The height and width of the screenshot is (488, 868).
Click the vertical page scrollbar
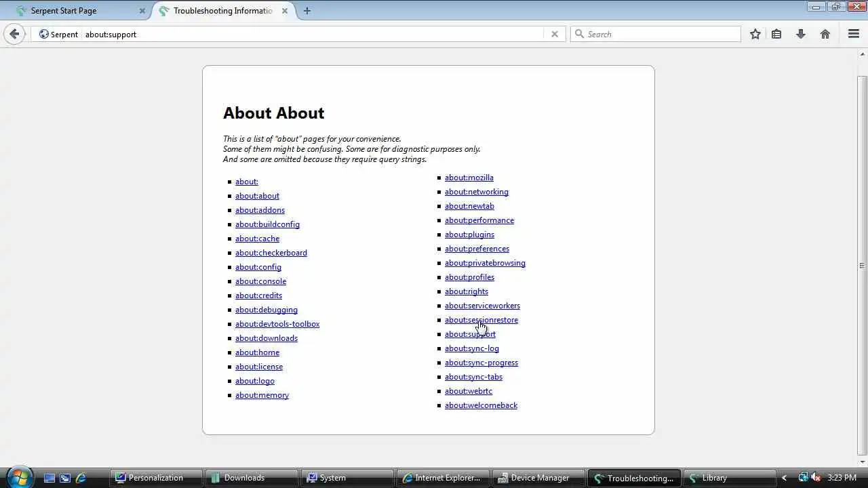tap(862, 265)
